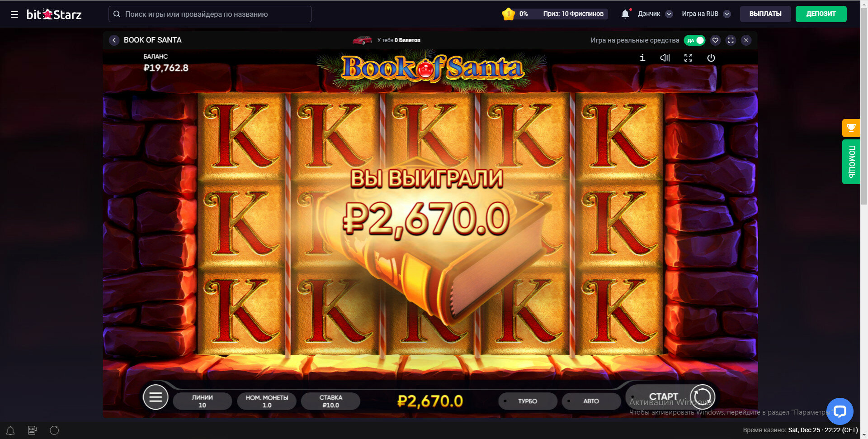Open the game info icon
This screenshot has height=439, width=868.
click(x=642, y=58)
